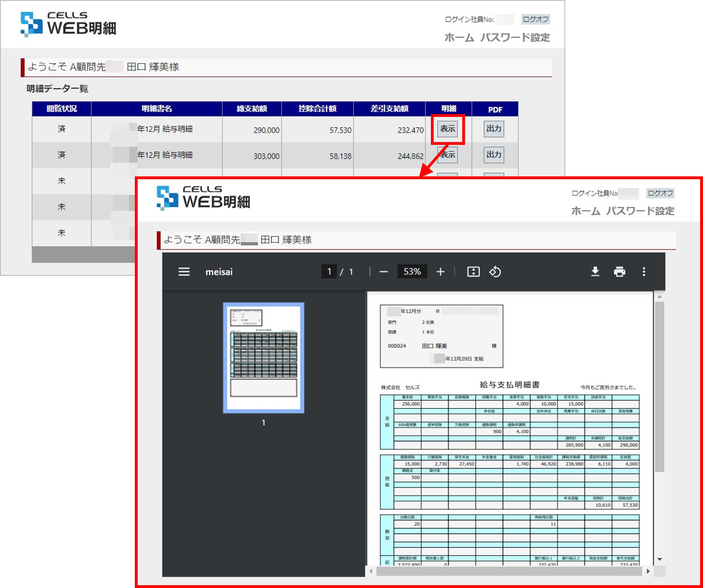Click the PDF page number field

click(x=329, y=271)
